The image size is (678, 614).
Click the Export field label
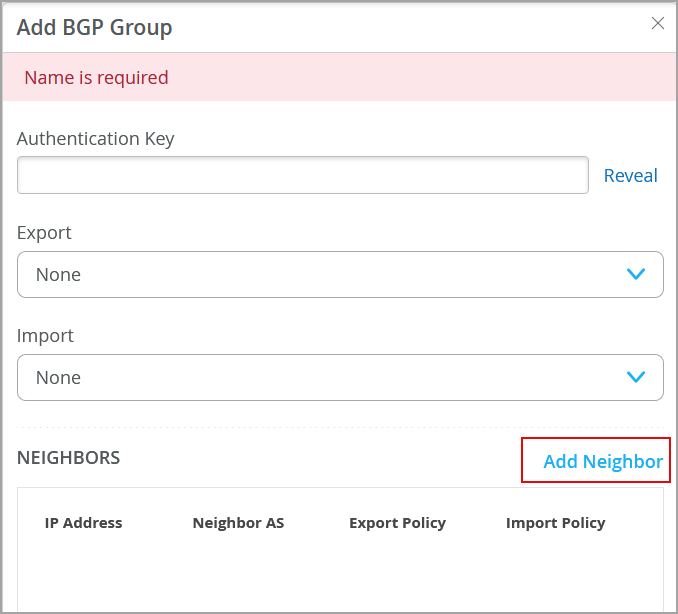click(44, 232)
